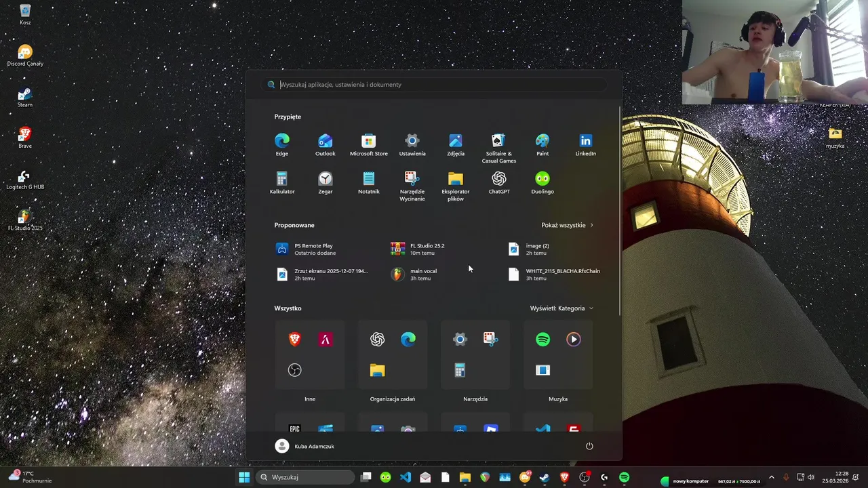
Task: Open Zdjęcia (Photos) pinned app
Action: (x=456, y=145)
